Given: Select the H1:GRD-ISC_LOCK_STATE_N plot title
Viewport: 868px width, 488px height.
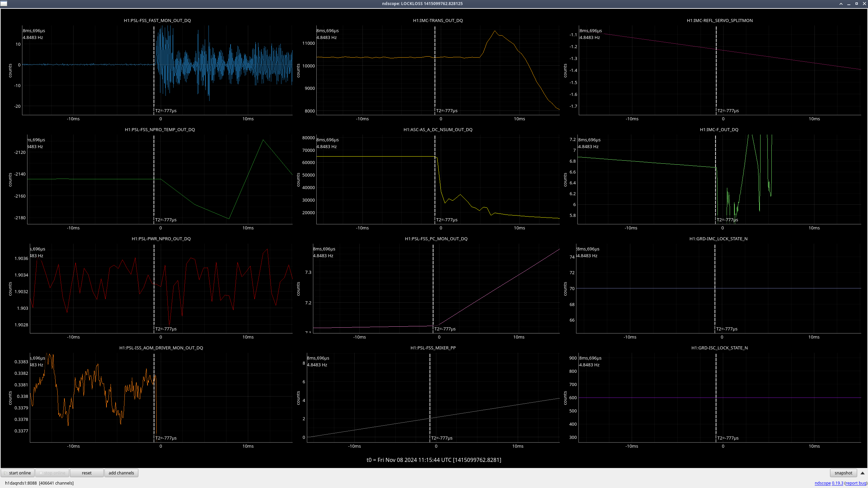Looking at the screenshot, I should (719, 348).
